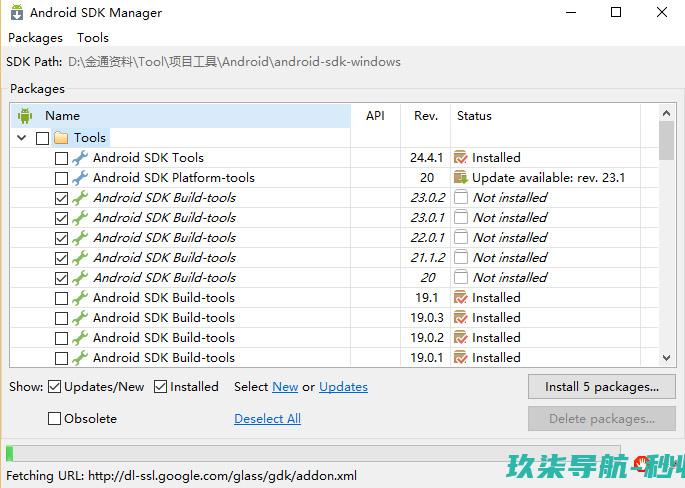The image size is (685, 488).
Task: Click the wrench icon for Android SDK Platform-tools
Action: 80,178
